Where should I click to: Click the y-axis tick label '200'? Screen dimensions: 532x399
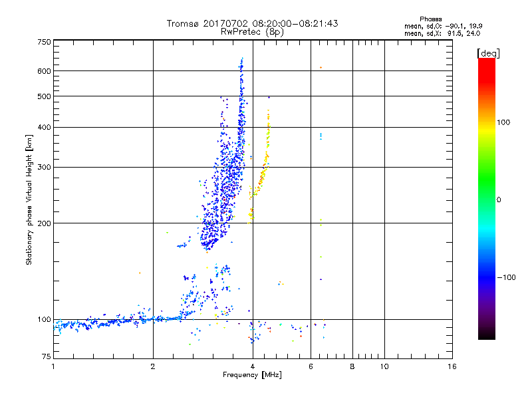44,223
